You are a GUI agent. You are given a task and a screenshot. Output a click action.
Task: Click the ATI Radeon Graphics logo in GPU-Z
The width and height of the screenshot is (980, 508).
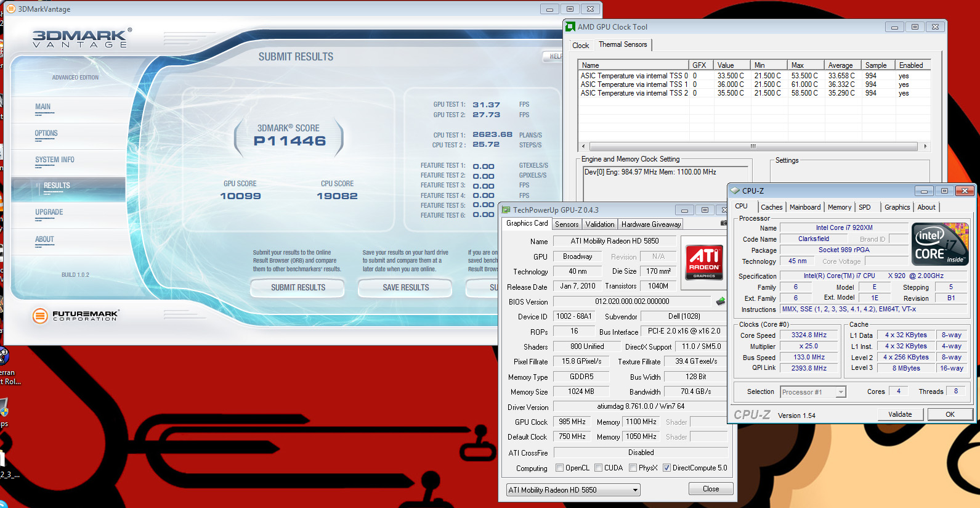pos(704,263)
